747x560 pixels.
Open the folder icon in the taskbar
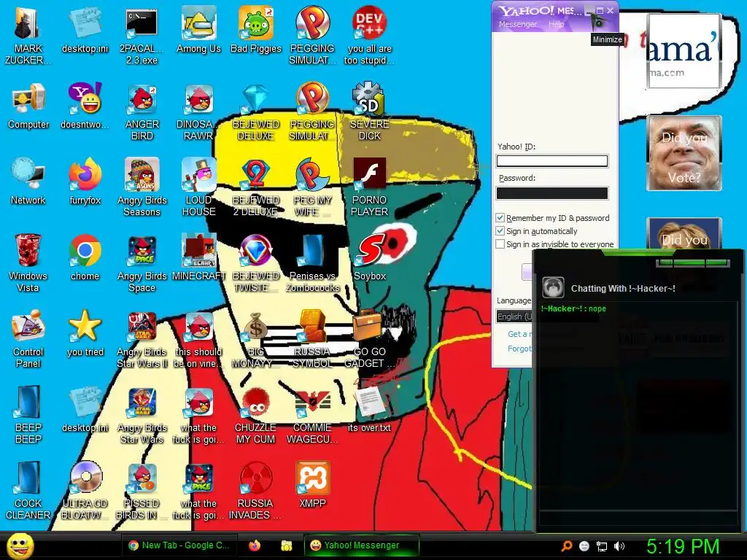[x=286, y=545]
